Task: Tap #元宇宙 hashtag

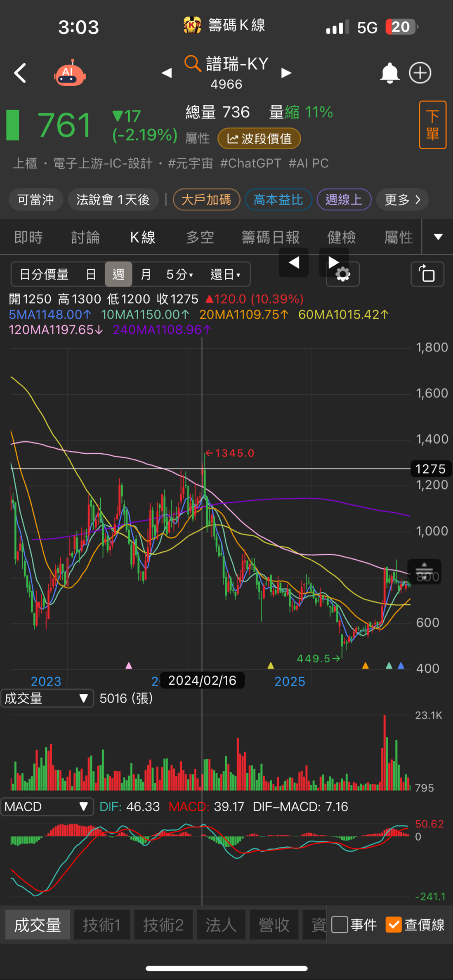Action: [x=190, y=163]
